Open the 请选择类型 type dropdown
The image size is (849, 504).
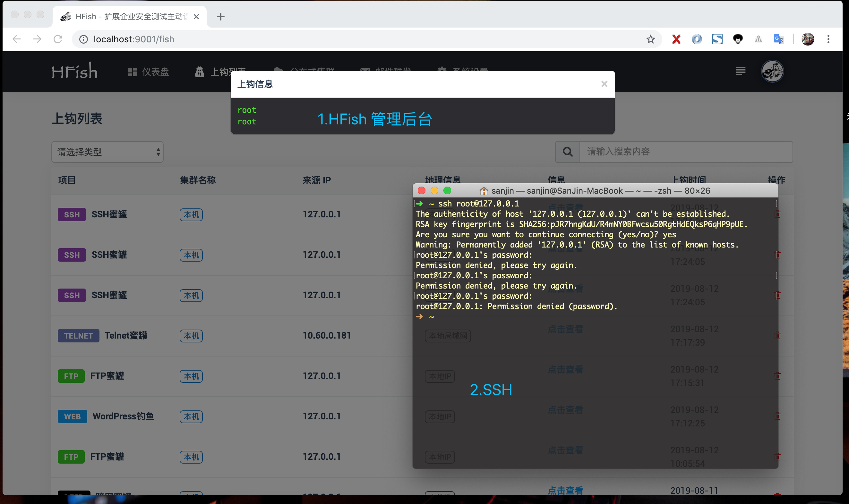107,152
